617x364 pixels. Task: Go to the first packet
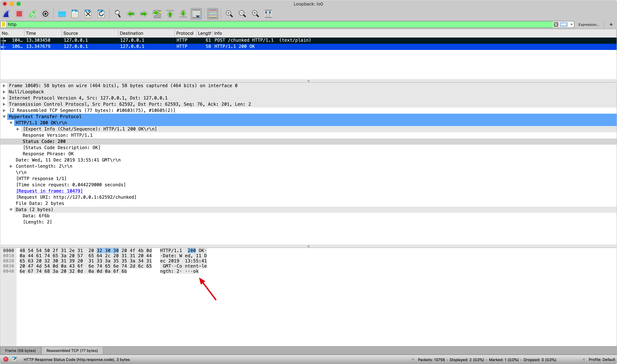pyautogui.click(x=170, y=14)
